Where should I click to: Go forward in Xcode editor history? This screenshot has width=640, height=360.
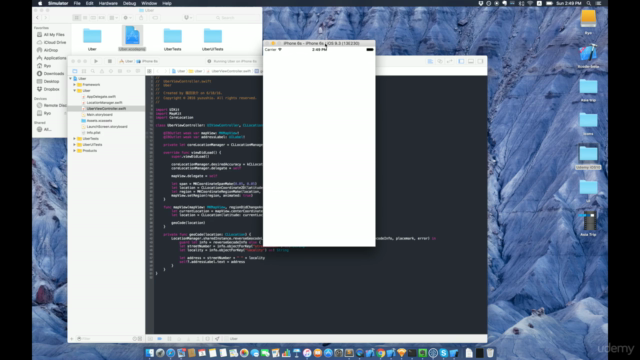coord(165,71)
